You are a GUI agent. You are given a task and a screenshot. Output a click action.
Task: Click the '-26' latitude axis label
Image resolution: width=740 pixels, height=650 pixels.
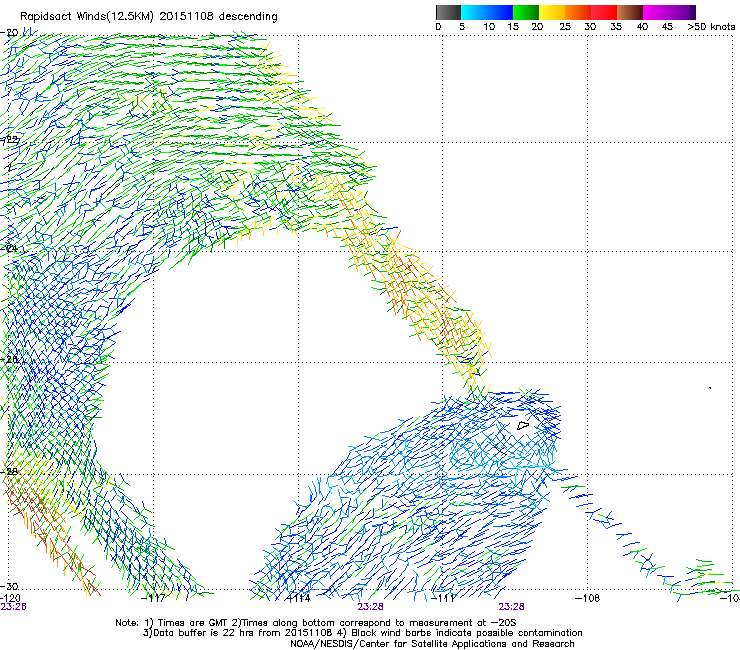click(x=9, y=359)
